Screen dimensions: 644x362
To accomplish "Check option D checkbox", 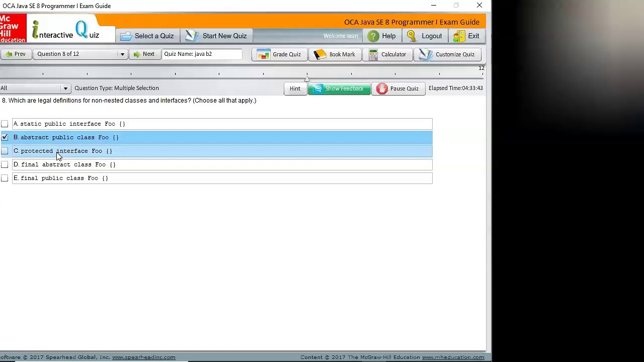I will pos(5,164).
